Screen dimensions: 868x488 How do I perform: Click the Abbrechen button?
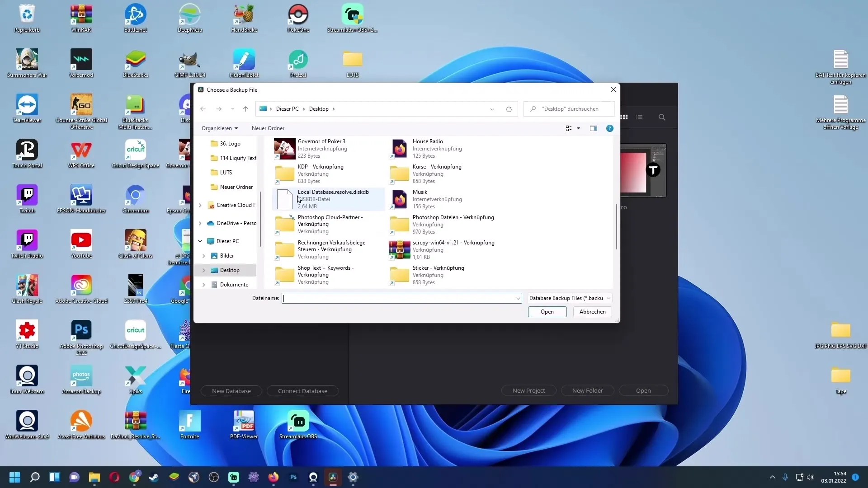(593, 312)
